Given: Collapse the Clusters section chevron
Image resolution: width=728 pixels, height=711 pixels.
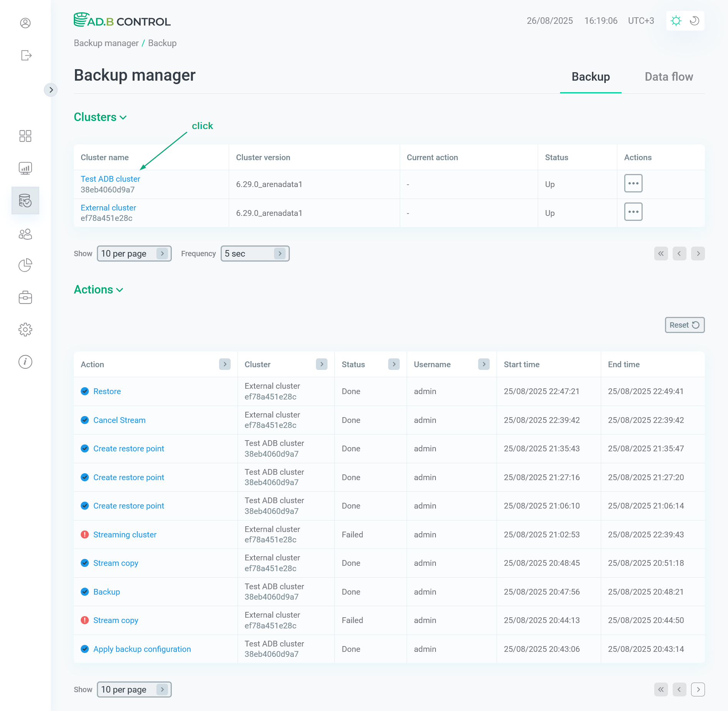Looking at the screenshot, I should [123, 118].
